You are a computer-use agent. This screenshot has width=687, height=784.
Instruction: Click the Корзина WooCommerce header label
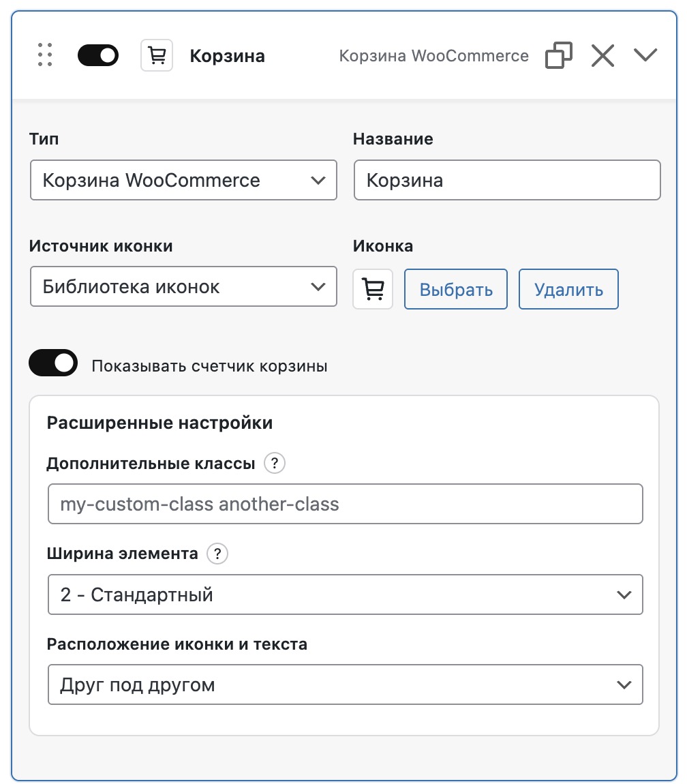click(434, 55)
